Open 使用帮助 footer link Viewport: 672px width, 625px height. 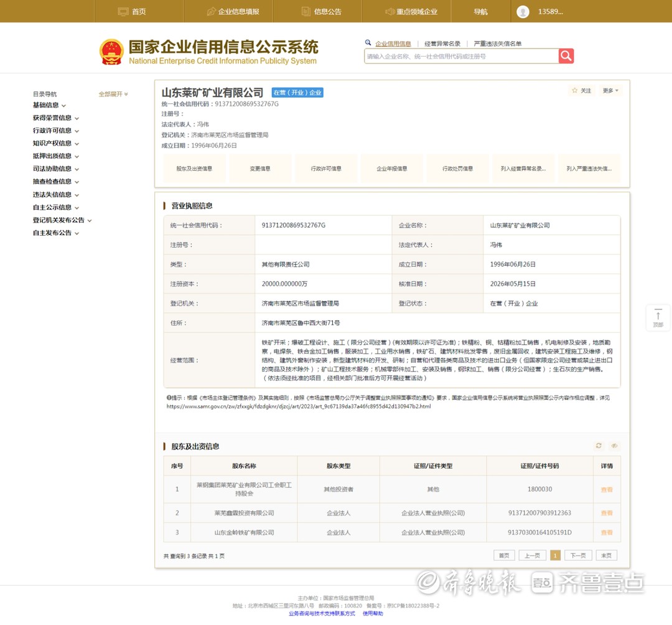click(373, 613)
